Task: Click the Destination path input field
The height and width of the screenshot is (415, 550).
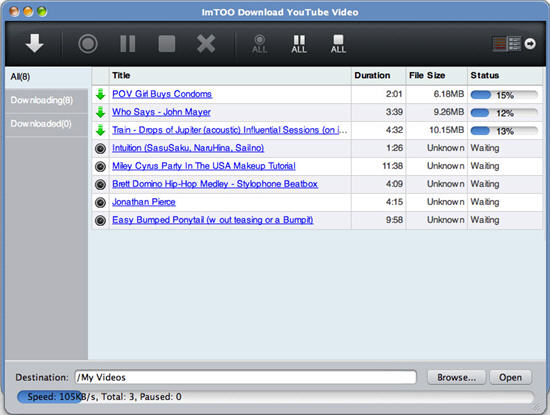Action: point(246,377)
